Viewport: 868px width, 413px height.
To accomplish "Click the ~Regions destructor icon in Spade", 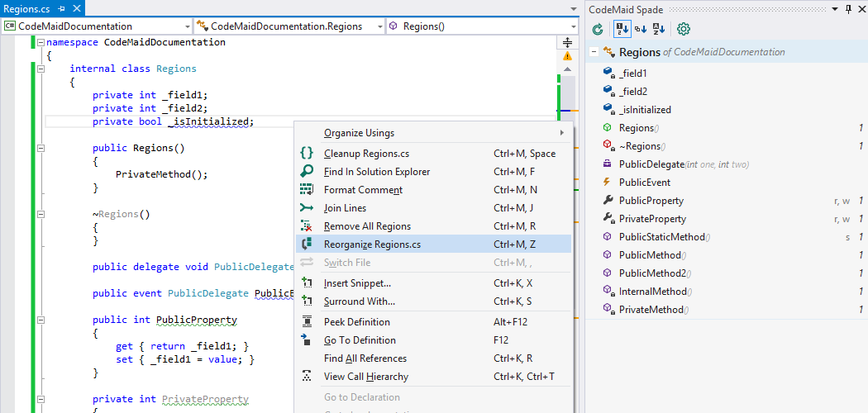I will (608, 146).
